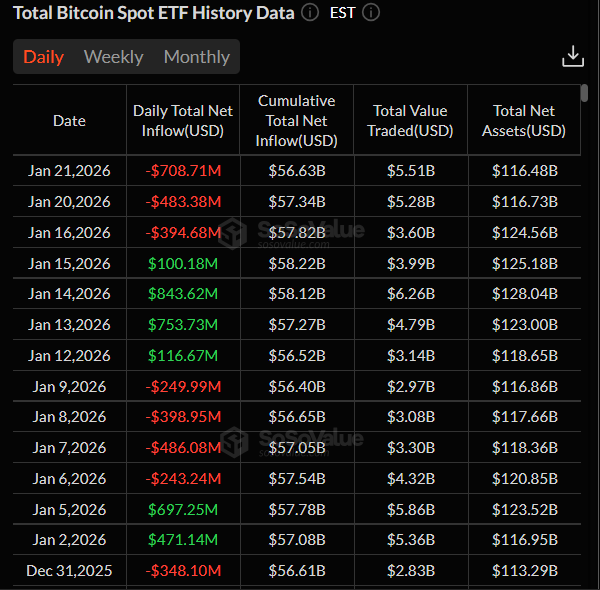Screen dimensions: 600x590
Task: Click the -$708.71M net inflow value
Action: (x=183, y=171)
